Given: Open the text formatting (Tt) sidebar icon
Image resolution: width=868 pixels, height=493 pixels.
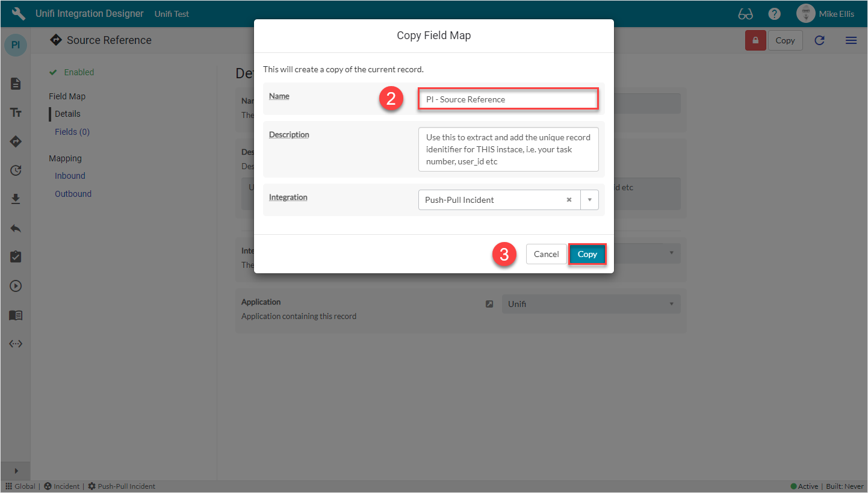Looking at the screenshot, I should 16,113.
